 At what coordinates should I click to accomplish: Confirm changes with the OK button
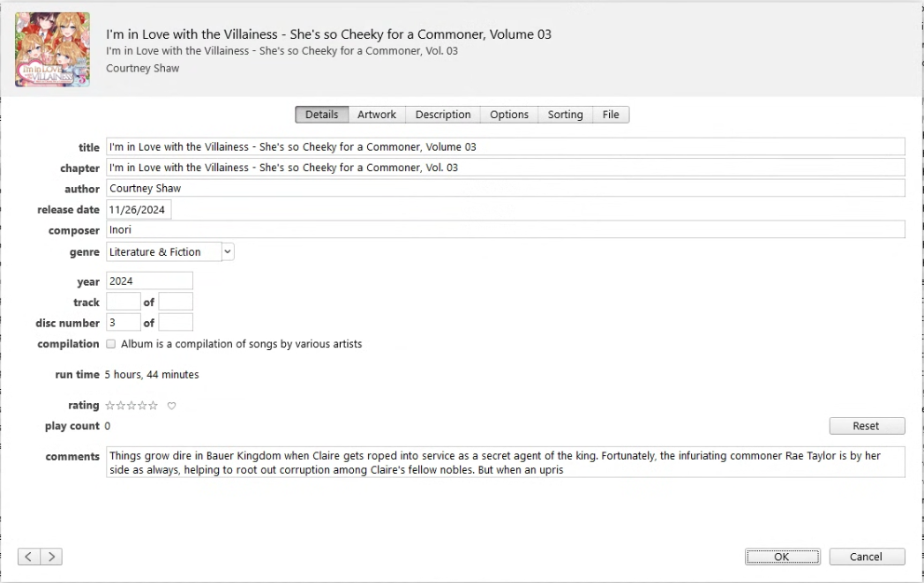pos(782,557)
